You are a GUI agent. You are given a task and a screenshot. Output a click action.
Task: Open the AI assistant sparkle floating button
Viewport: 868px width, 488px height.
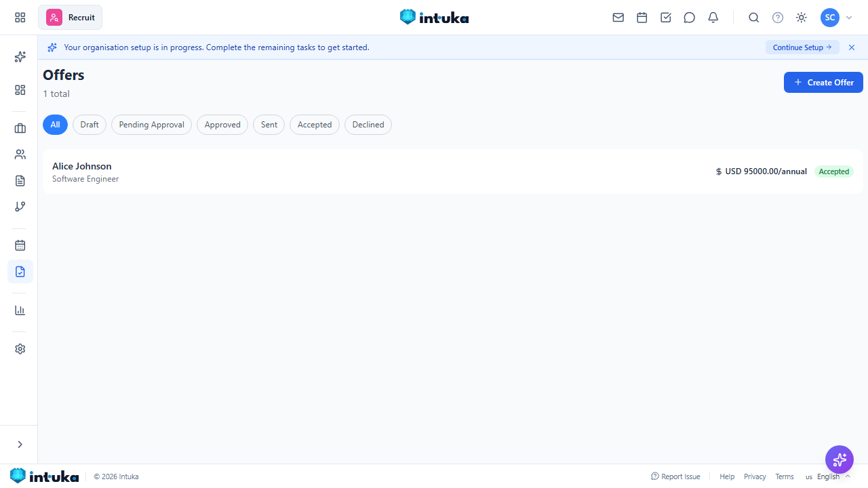[840, 460]
